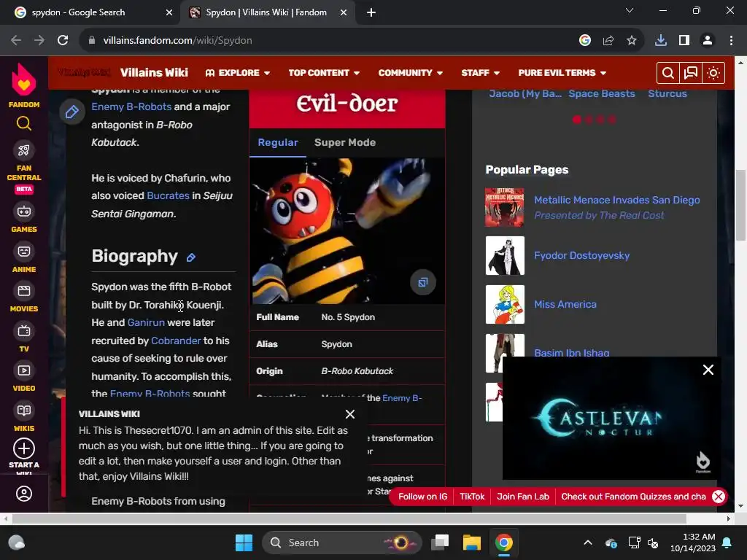Click the page edit pencil button
The image size is (747, 560).
72,112
